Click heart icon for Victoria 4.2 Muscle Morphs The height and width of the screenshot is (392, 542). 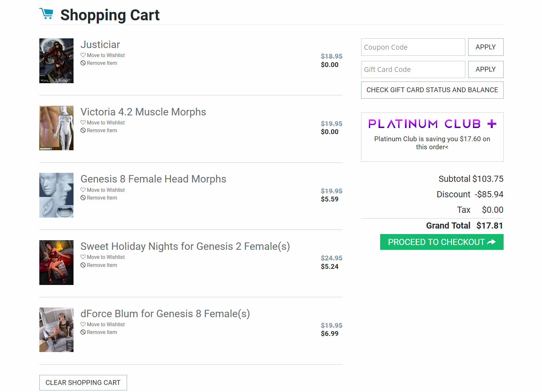click(x=83, y=122)
